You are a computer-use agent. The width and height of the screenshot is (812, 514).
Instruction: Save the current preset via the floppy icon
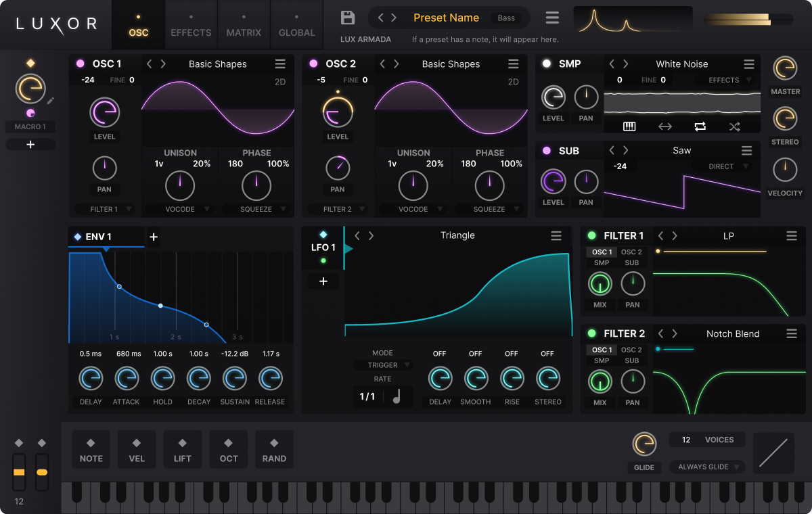pos(348,18)
